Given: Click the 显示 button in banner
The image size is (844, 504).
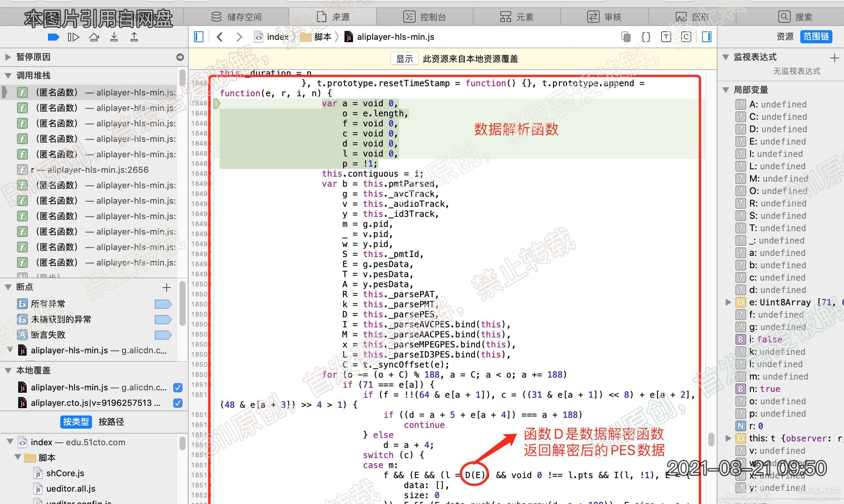Looking at the screenshot, I should coord(404,59).
